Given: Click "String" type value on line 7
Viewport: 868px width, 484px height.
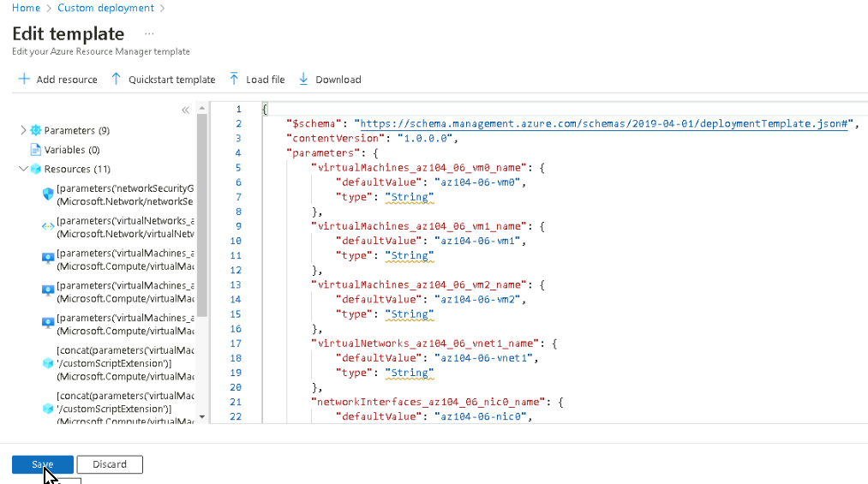Looking at the screenshot, I should [x=410, y=197].
